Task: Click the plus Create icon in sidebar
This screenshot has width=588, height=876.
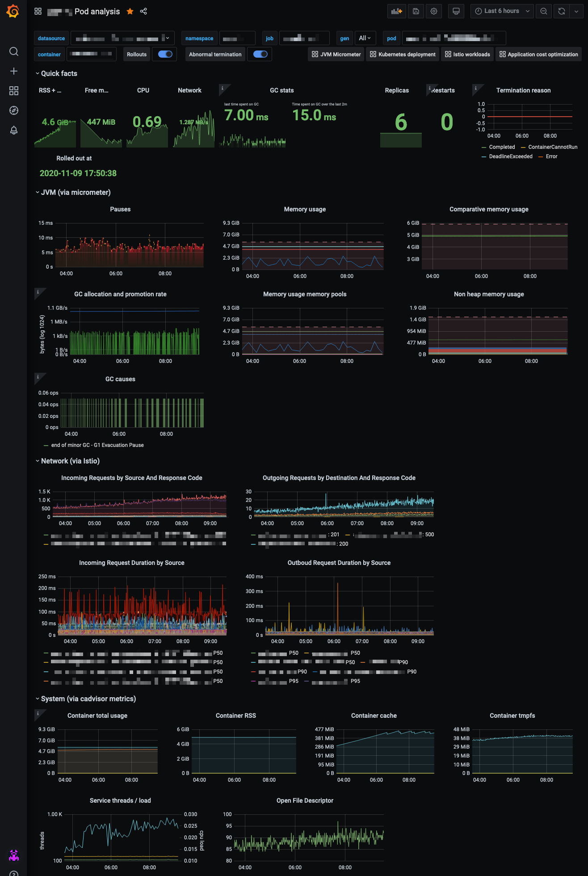Action: (x=14, y=71)
